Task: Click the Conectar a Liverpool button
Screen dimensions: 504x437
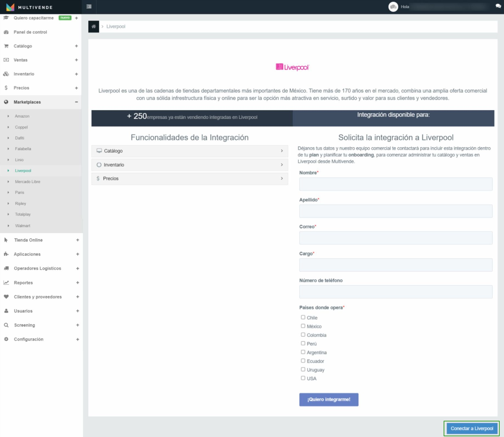Action: pyautogui.click(x=472, y=428)
